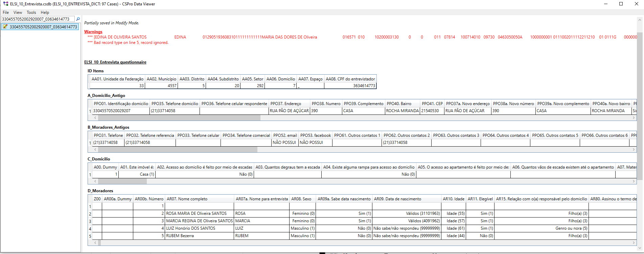This screenshot has height=254, width=644.
Task: Select case 3304557052002920007_03634614773 in the list
Action: (x=40, y=27)
